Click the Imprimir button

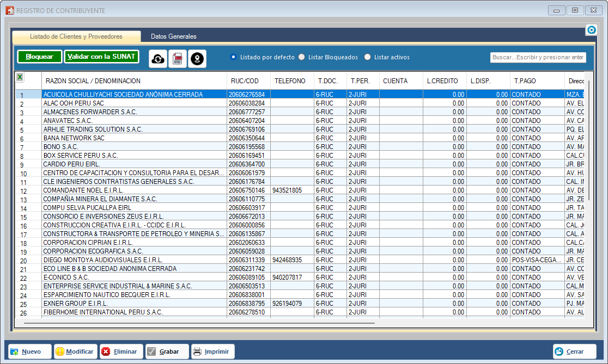tap(213, 351)
